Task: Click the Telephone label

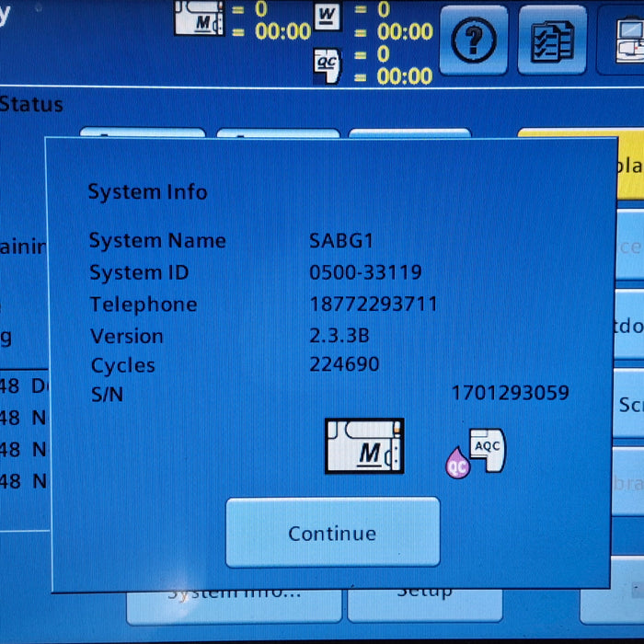Action: (144, 305)
